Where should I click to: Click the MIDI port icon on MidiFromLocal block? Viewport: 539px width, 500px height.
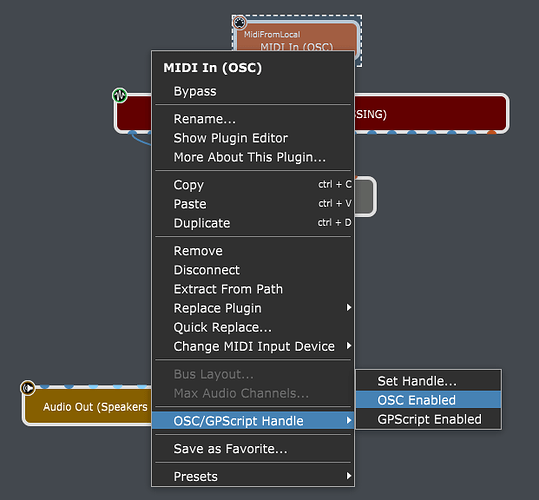coord(239,23)
